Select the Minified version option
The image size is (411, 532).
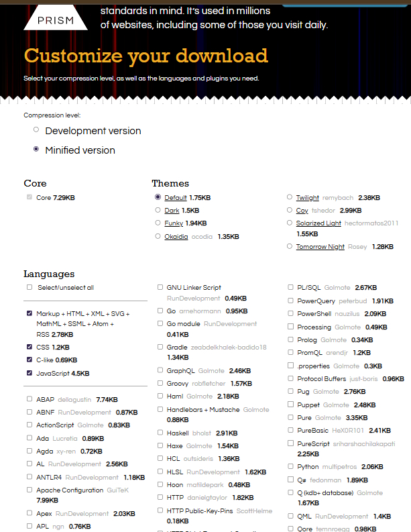click(x=36, y=150)
